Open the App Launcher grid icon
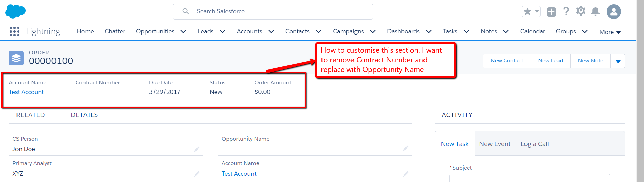The width and height of the screenshot is (644, 182). 14,31
